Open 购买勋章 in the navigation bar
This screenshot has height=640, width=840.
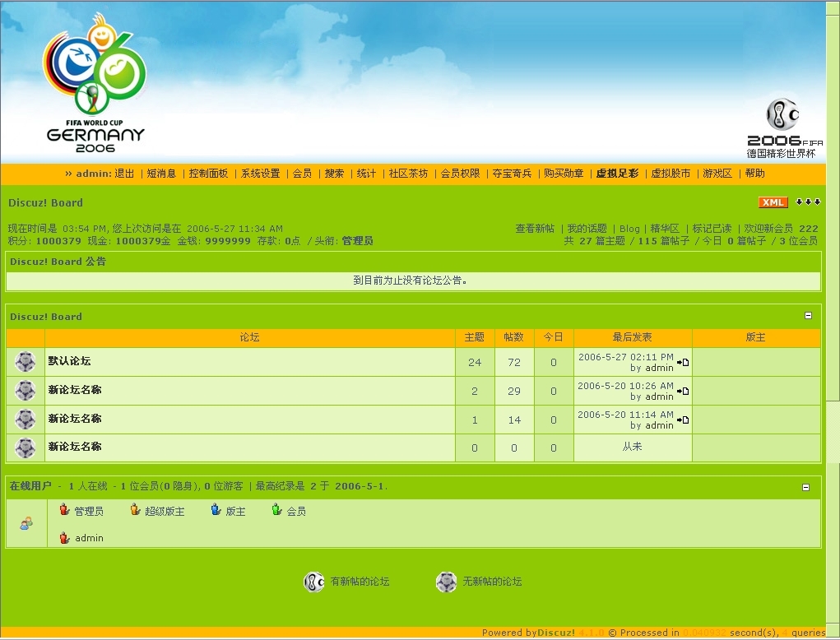pyautogui.click(x=564, y=174)
